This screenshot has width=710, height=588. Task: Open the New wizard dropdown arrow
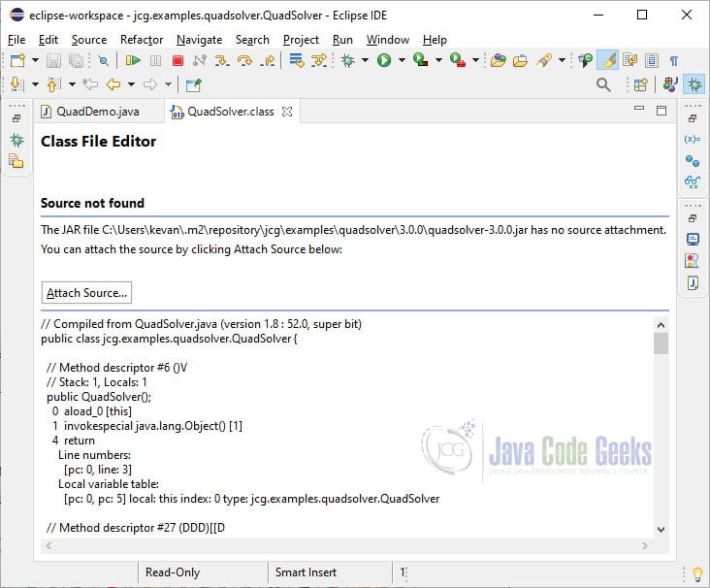click(35, 60)
